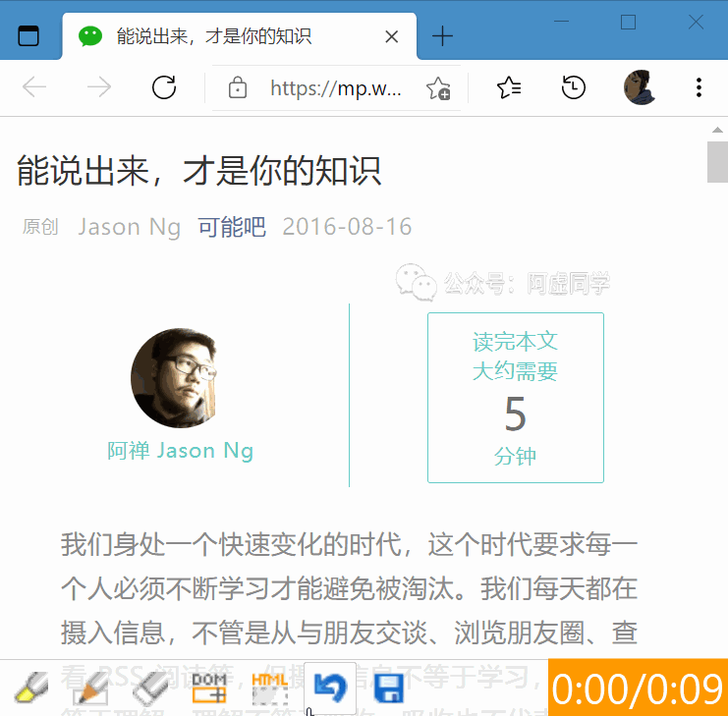The image size is (728, 716).
Task: Click the author name Jason Ng
Action: [129, 227]
